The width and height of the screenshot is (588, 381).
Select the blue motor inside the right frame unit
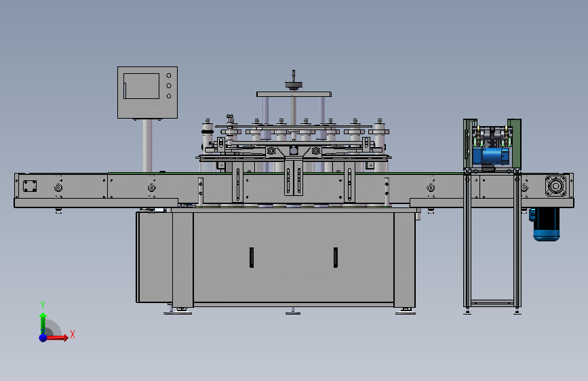tap(491, 156)
